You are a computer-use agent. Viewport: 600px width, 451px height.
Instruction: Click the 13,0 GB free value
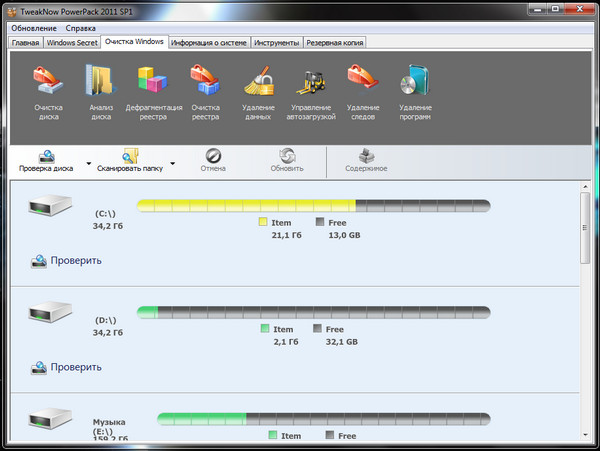tap(344, 235)
